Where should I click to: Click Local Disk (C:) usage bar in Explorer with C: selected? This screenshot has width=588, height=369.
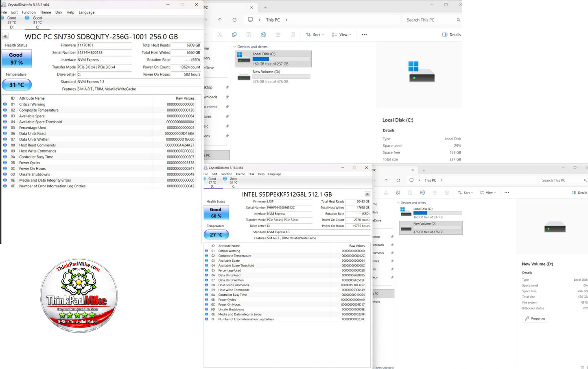(281, 59)
